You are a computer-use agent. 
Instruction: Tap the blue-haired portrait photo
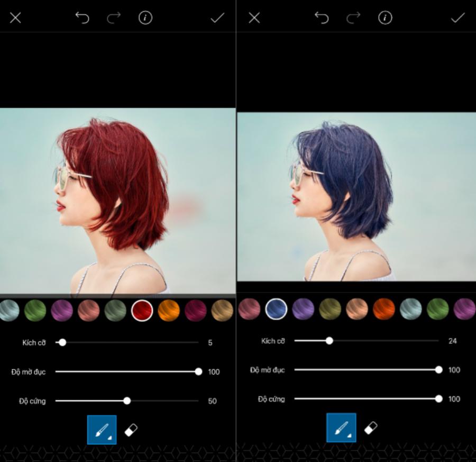coord(356,197)
